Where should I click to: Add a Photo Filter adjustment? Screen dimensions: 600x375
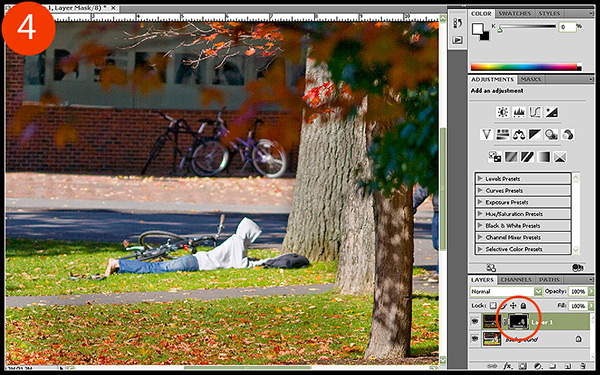(551, 134)
